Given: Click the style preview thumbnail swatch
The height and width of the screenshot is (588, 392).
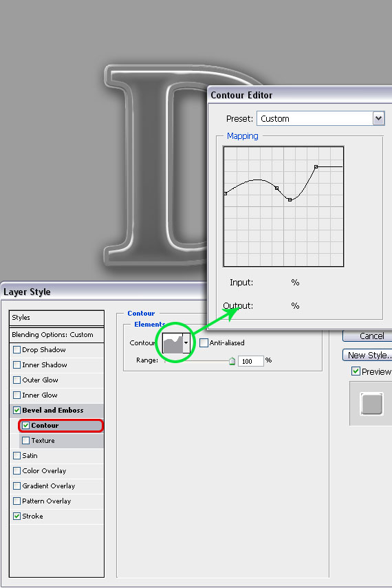Looking at the screenshot, I should tap(371, 404).
